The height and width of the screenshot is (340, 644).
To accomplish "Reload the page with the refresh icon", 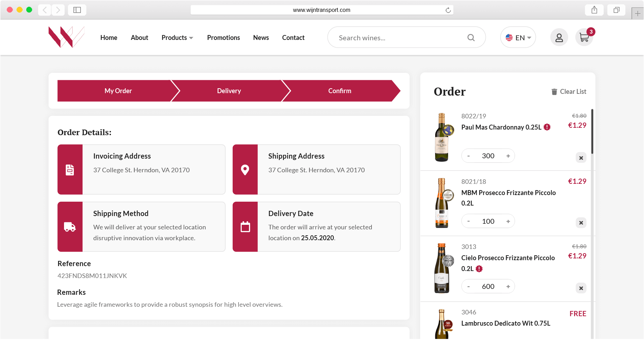I will [x=448, y=10].
